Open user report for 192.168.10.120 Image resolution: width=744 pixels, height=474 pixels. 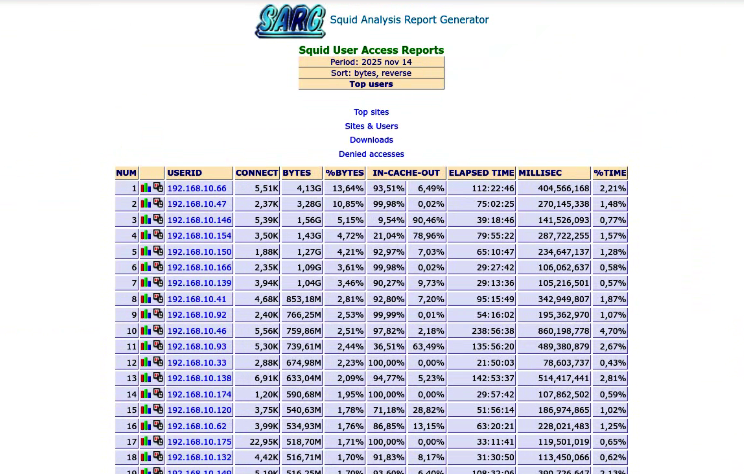199,410
